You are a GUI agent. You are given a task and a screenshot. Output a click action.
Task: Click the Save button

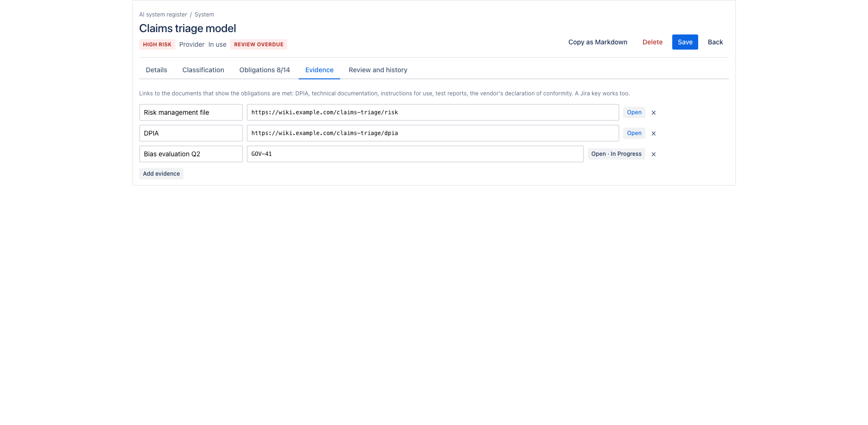click(685, 42)
